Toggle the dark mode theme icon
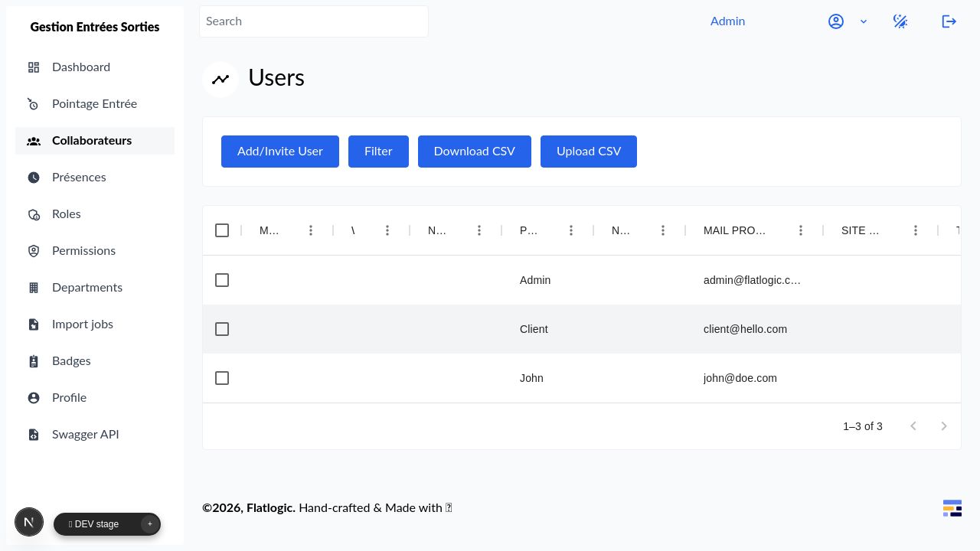Screen dimensions: 980x551 tap(900, 21)
